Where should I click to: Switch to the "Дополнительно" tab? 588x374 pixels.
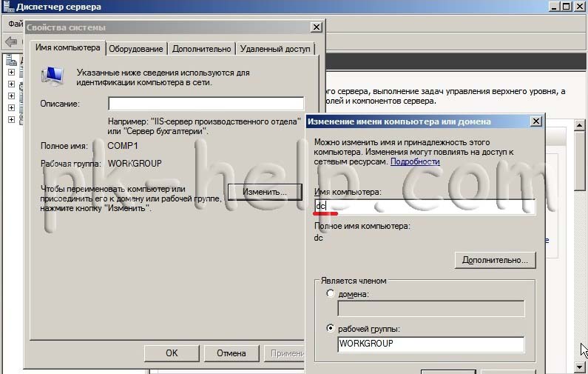(x=202, y=49)
